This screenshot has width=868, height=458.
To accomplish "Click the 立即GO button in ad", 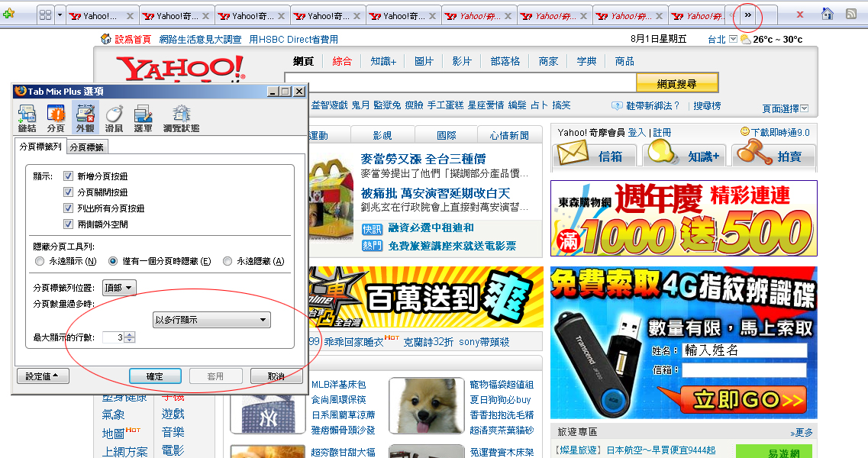I will coord(744,398).
